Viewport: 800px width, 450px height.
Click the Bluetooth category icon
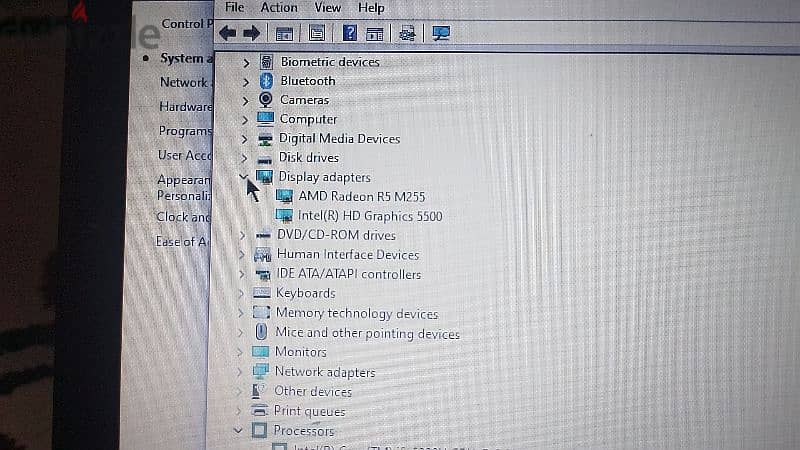point(266,81)
